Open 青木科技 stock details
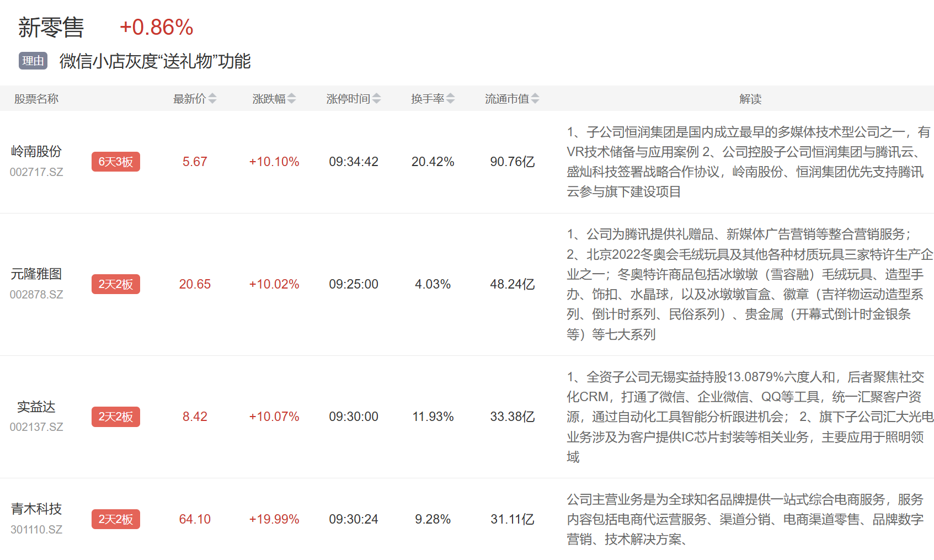 (36, 509)
